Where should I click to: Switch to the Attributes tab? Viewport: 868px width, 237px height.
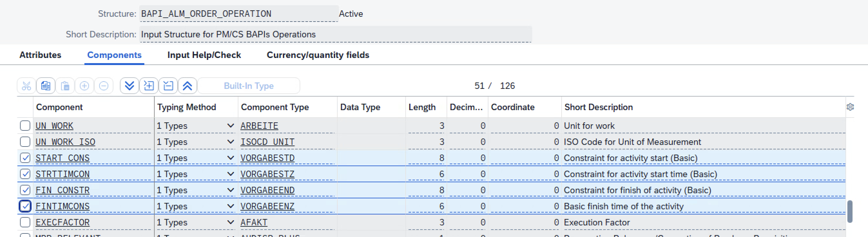pyautogui.click(x=40, y=55)
